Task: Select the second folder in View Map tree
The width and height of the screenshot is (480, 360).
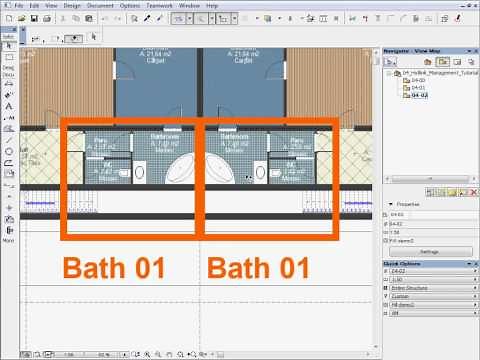Action: point(414,88)
